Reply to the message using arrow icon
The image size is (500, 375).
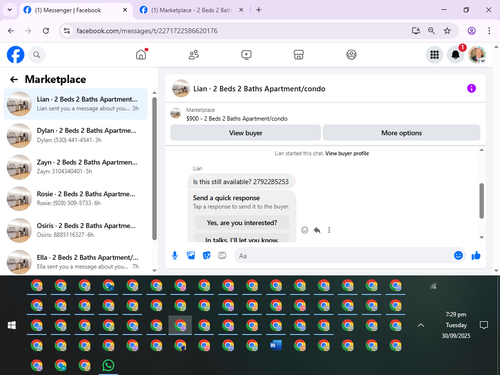pyautogui.click(x=317, y=230)
